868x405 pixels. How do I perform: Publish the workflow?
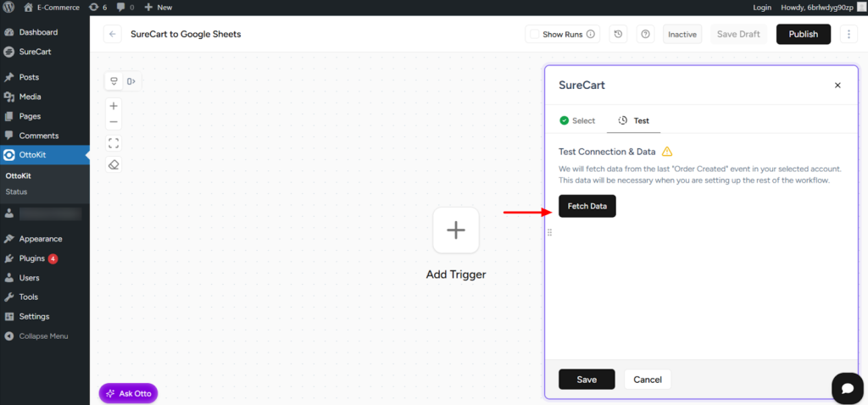[803, 35]
